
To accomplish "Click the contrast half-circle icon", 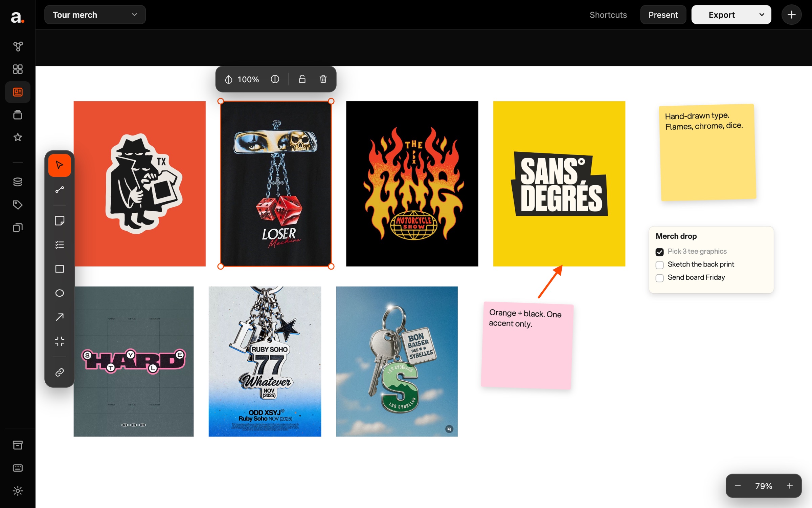I will (275, 79).
